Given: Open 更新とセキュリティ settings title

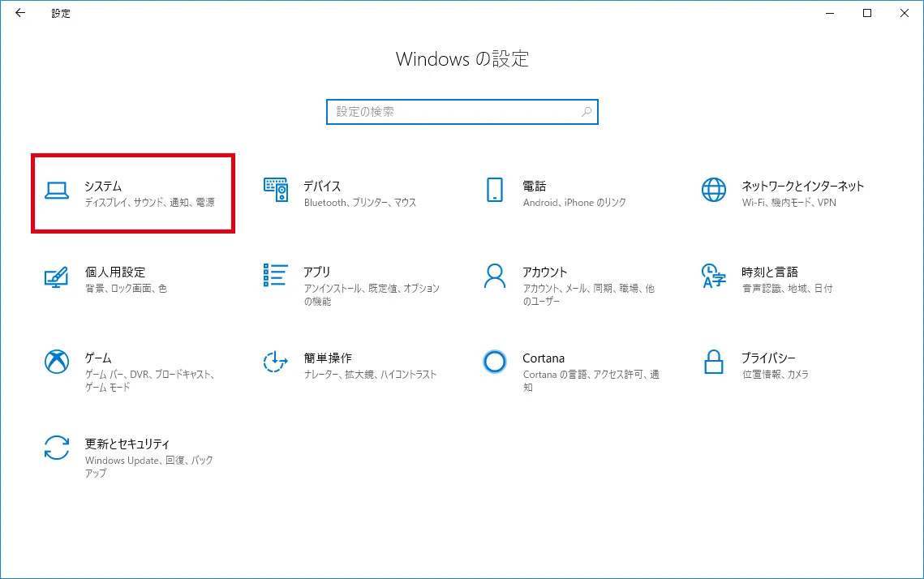Looking at the screenshot, I should tap(127, 444).
